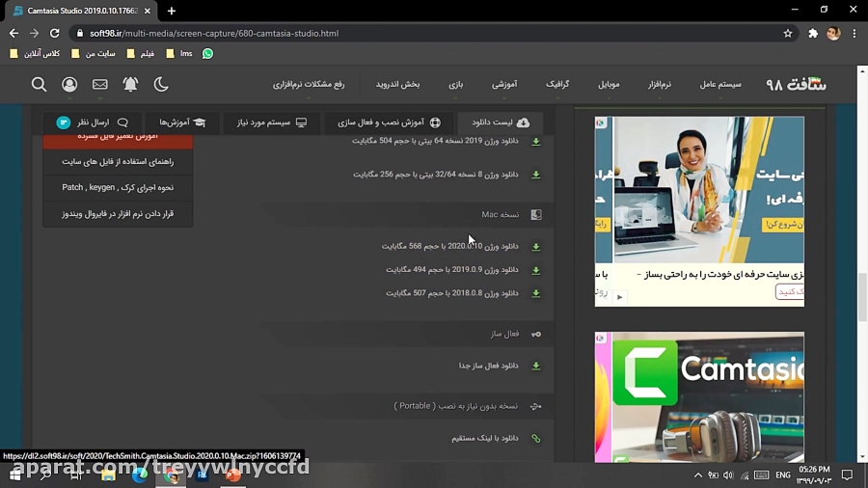Switch to the لیست دانلود tab

click(x=501, y=122)
